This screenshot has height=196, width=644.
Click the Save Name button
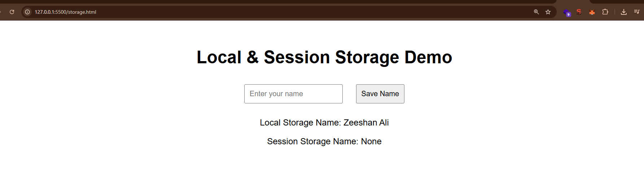380,94
